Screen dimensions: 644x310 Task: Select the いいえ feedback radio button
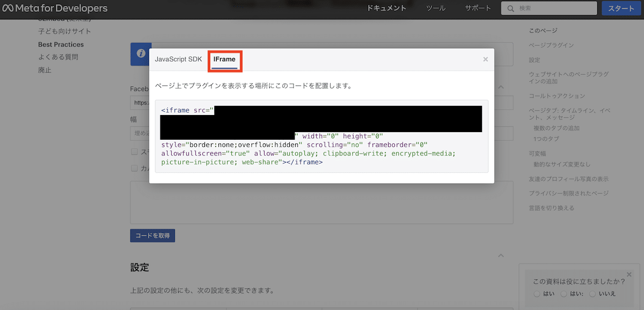592,294
